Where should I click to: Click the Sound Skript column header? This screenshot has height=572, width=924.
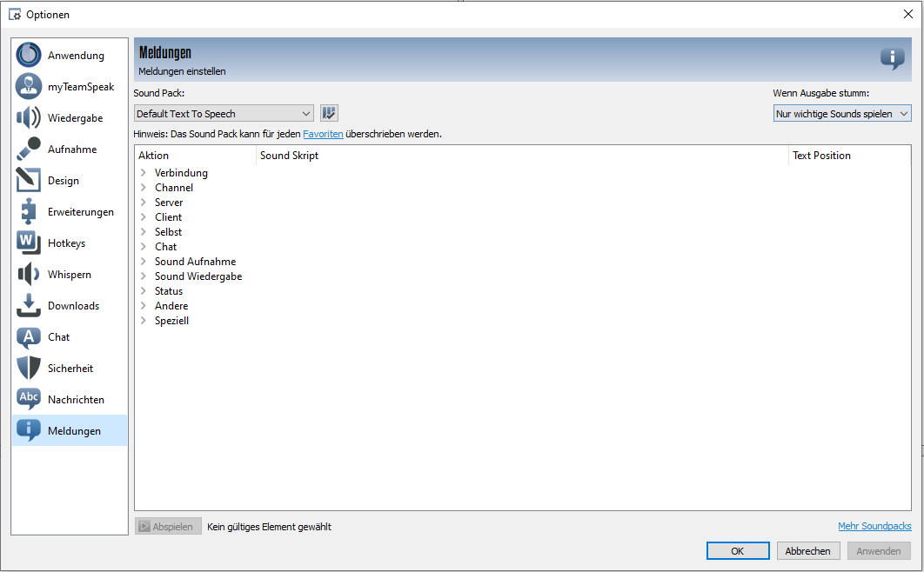[522, 156]
